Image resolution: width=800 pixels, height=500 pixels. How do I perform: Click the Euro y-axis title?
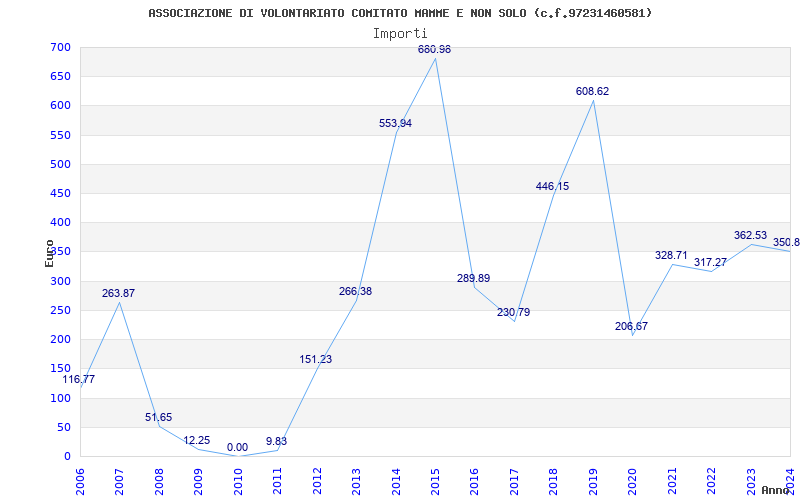coord(49,253)
